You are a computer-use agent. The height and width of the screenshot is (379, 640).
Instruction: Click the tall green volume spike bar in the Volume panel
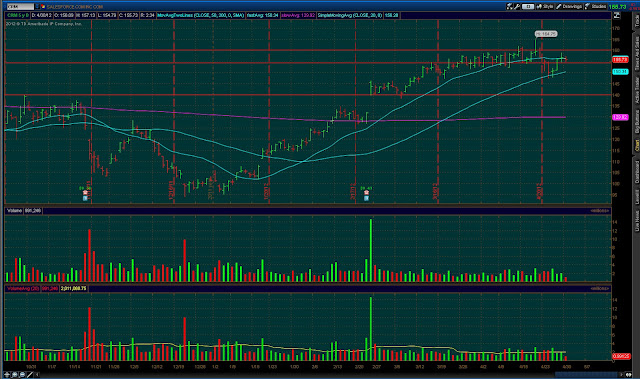click(371, 250)
